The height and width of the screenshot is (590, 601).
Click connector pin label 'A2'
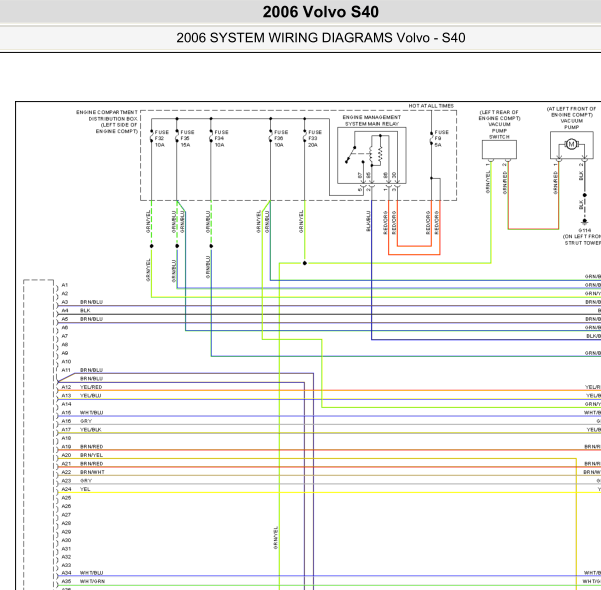pos(64,293)
